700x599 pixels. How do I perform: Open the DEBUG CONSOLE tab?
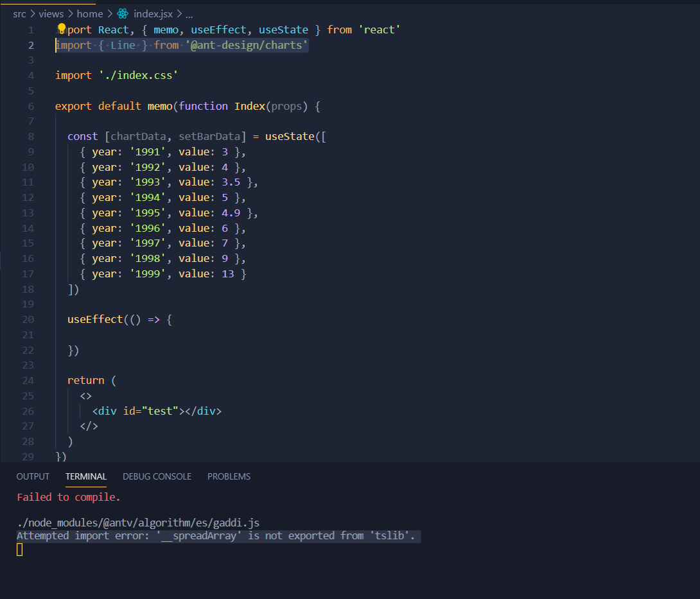click(x=157, y=476)
